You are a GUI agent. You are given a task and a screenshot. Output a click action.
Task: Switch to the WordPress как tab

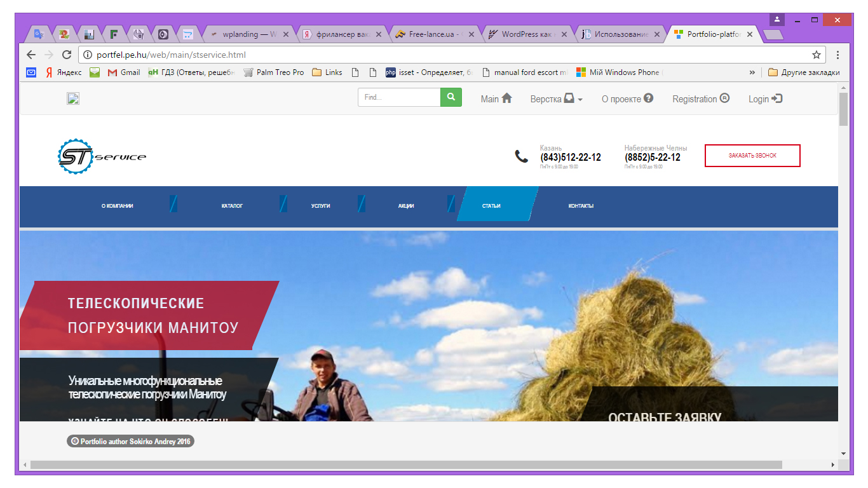click(x=527, y=34)
